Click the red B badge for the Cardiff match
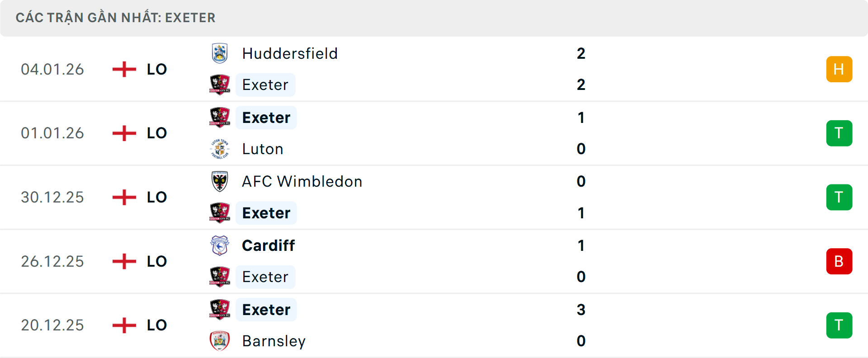868x358 pixels. [839, 261]
